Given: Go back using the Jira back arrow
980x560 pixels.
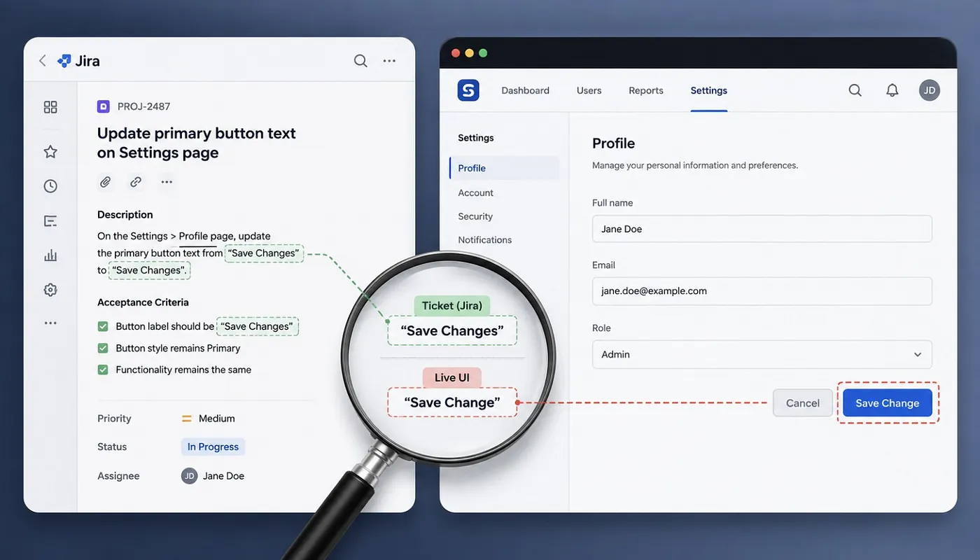Looking at the screenshot, I should (x=42, y=61).
